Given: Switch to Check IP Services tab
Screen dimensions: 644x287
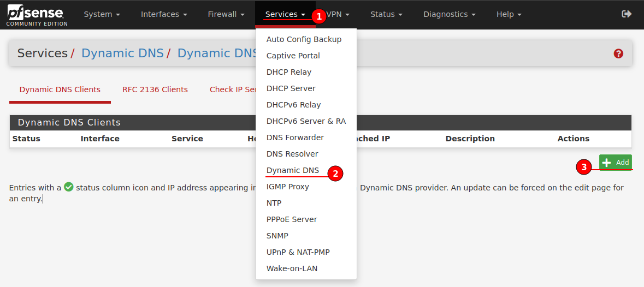Looking at the screenshot, I should pos(232,90).
